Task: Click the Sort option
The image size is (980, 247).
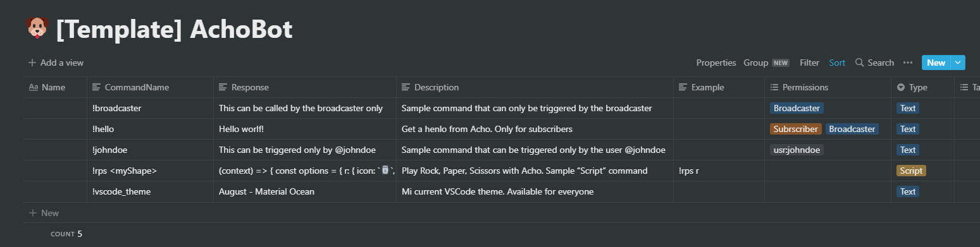Action: (837, 63)
